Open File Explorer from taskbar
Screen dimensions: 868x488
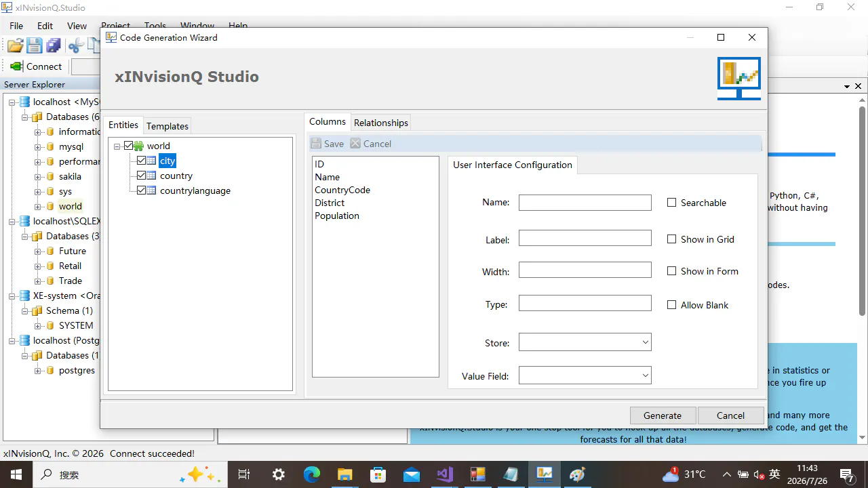coord(344,474)
